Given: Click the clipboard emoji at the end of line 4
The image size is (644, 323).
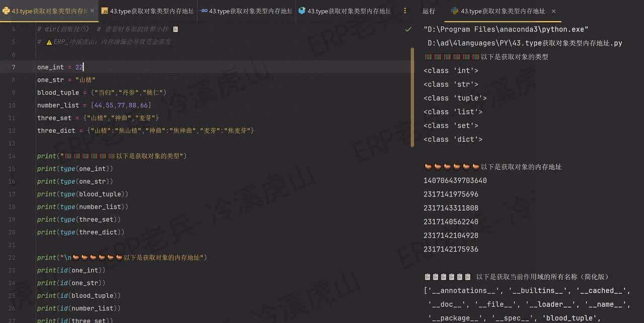Looking at the screenshot, I should 175,29.
